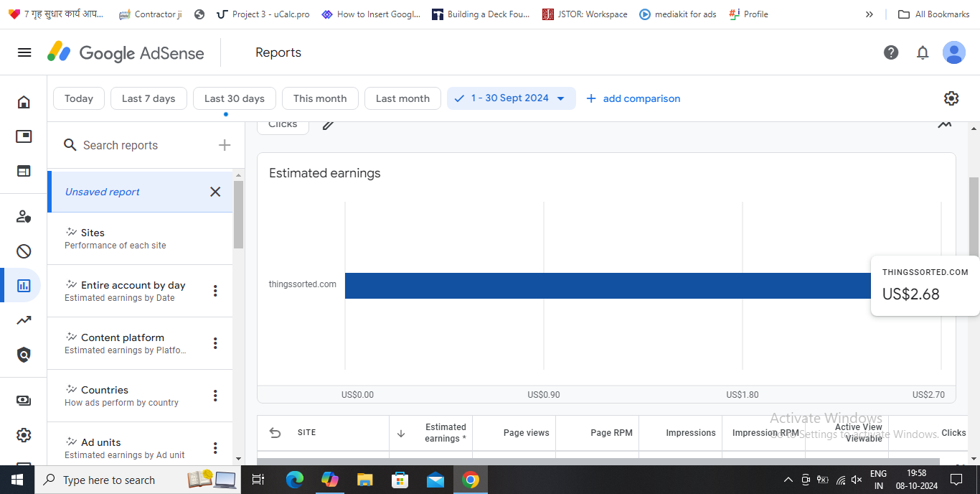The width and height of the screenshot is (980, 494).
Task: Click Page RPM column header
Action: [x=611, y=433]
